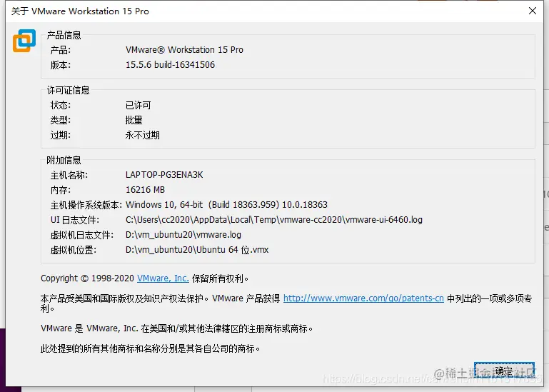
Task: Click the license type value 批量
Action: 134,120
